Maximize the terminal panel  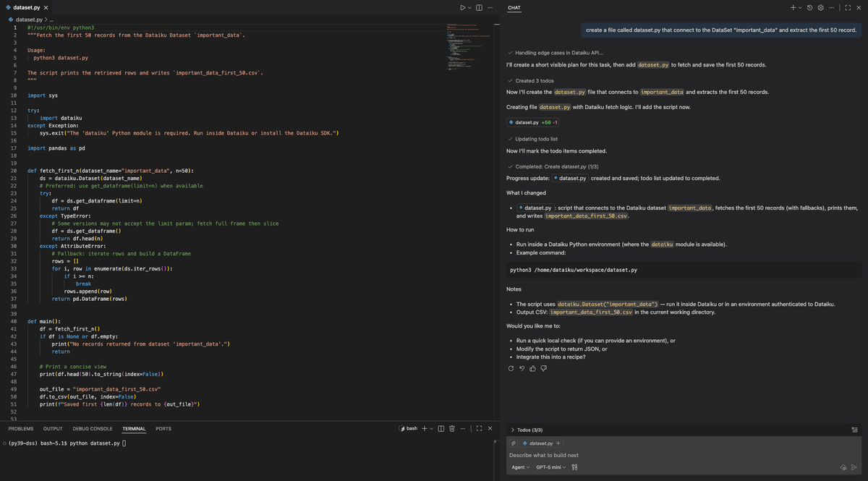[x=479, y=428]
